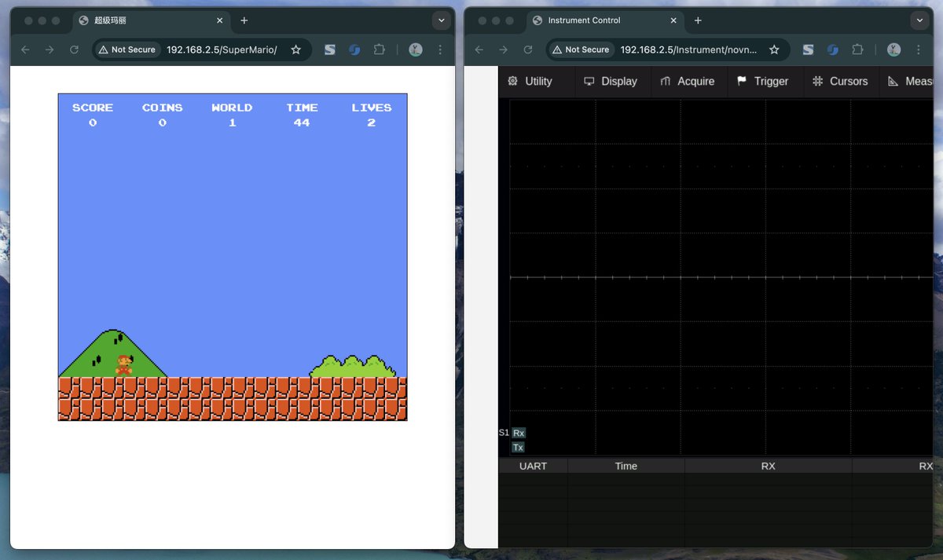The height and width of the screenshot is (560, 943).
Task: Reload the SuperMario page
Action: pos(75,49)
